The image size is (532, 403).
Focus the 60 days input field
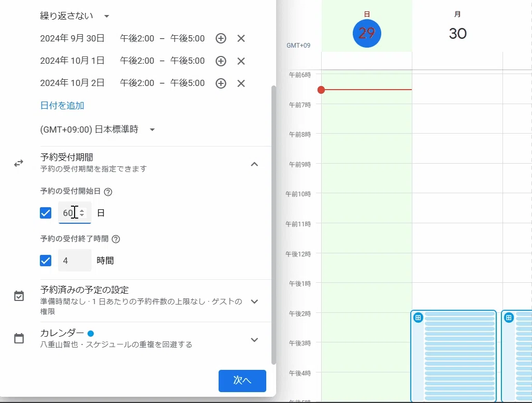pyautogui.click(x=74, y=213)
